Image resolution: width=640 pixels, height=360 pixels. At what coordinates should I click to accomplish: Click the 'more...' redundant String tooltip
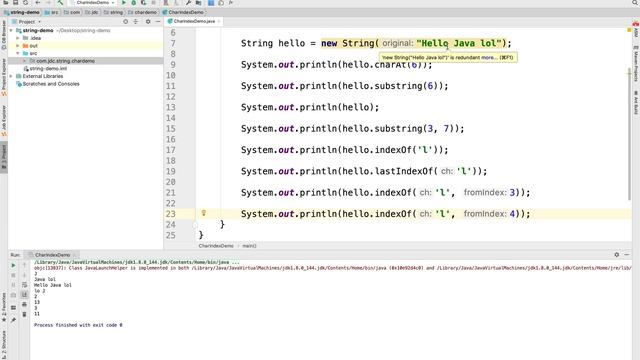click(x=489, y=58)
